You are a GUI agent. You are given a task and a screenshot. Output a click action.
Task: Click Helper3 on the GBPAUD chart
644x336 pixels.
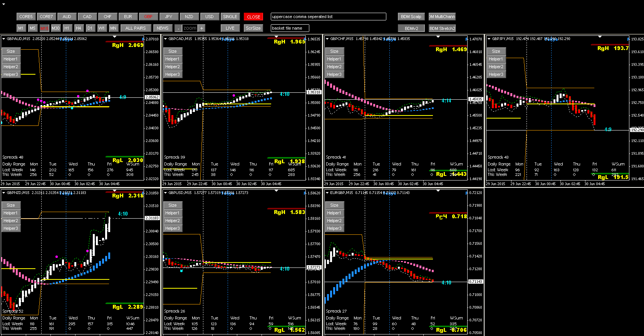(x=11, y=74)
